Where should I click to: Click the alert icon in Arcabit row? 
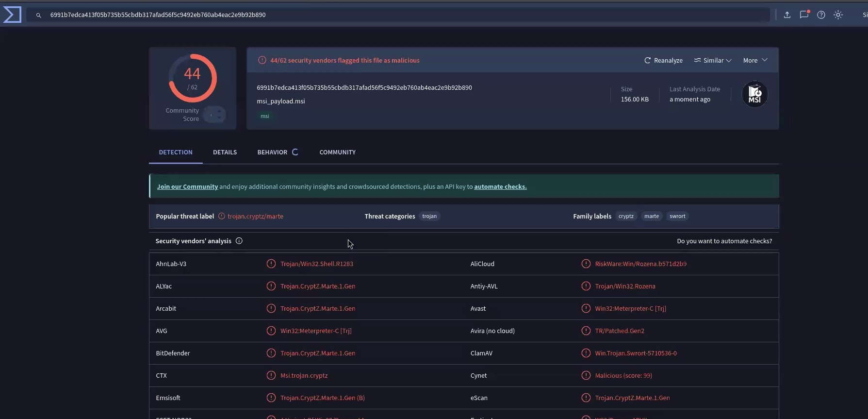[271, 308]
